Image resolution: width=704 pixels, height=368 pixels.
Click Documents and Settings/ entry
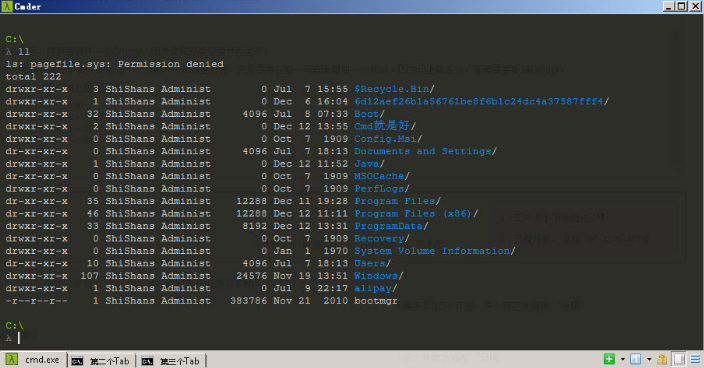tap(425, 151)
